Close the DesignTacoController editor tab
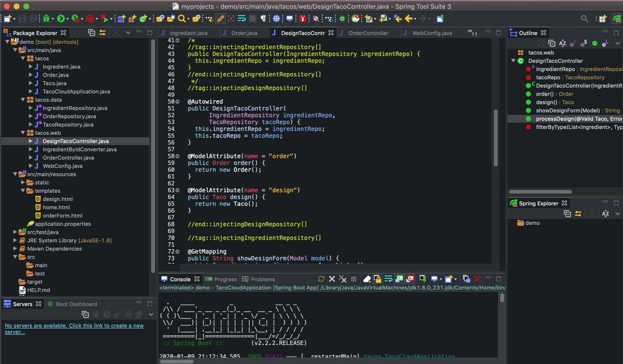This screenshot has width=623, height=364. pyautogui.click(x=331, y=33)
